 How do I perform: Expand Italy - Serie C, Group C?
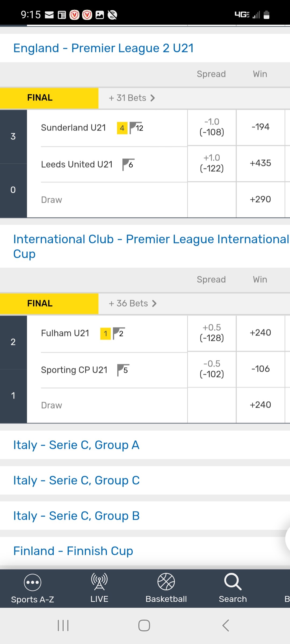coord(77,480)
